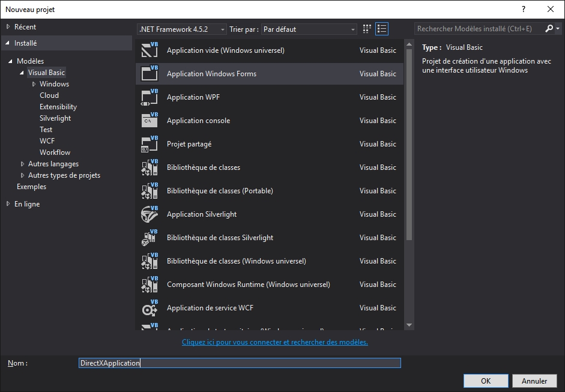
Task: Expand the Autres langages node
Action: [22, 164]
